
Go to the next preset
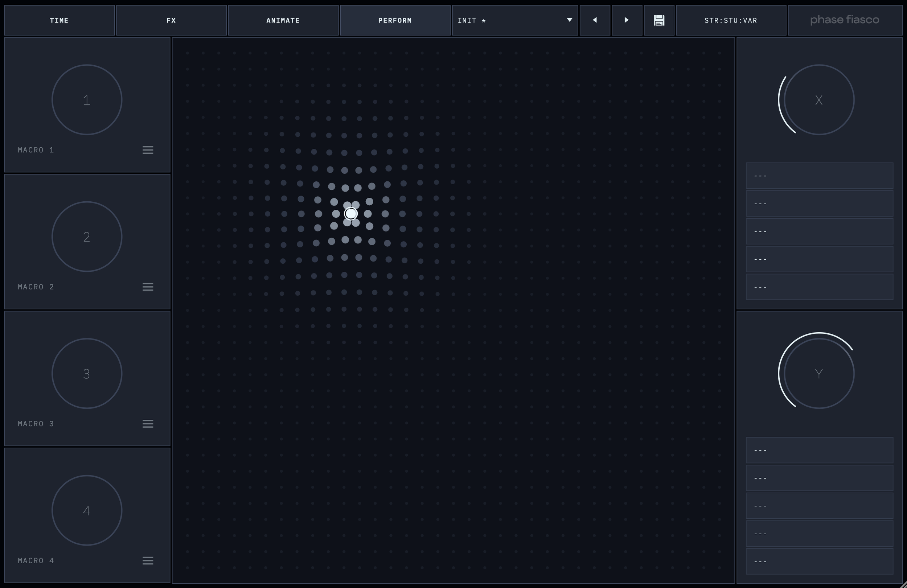tap(627, 20)
